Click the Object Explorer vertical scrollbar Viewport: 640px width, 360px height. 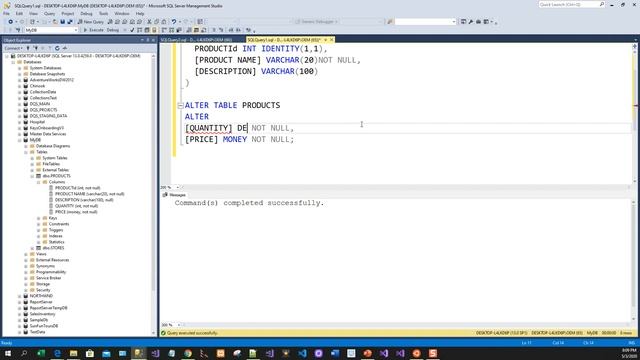(153, 194)
